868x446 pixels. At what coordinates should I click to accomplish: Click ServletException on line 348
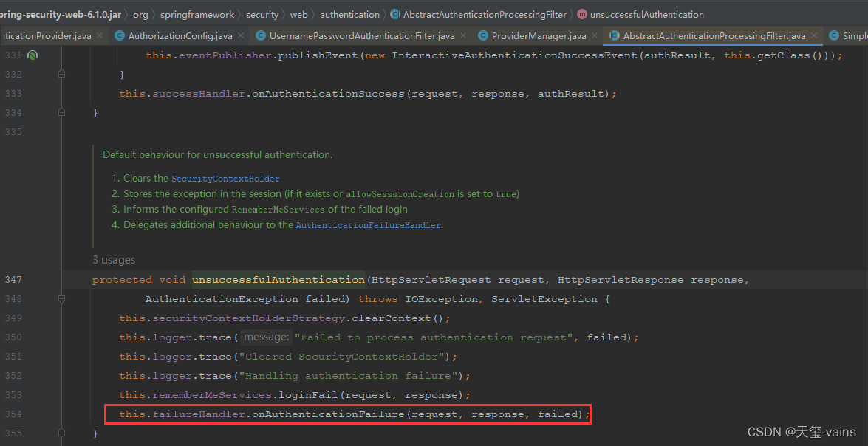point(544,299)
